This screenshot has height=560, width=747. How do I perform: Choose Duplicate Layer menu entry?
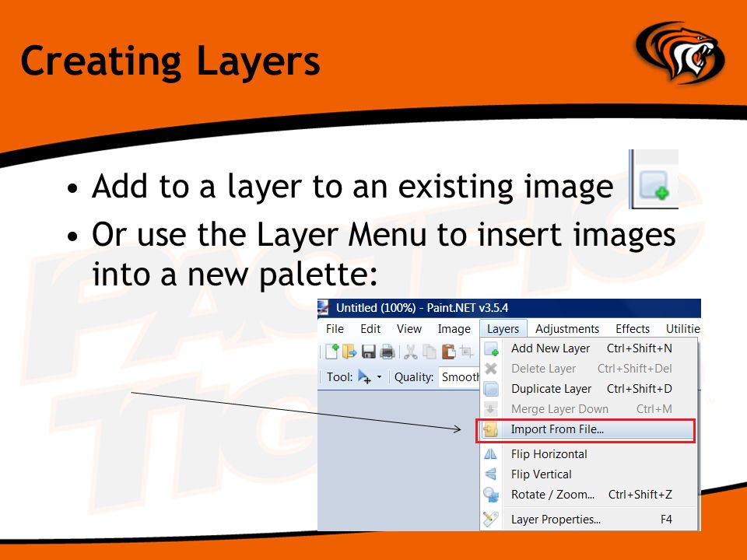[589, 389]
